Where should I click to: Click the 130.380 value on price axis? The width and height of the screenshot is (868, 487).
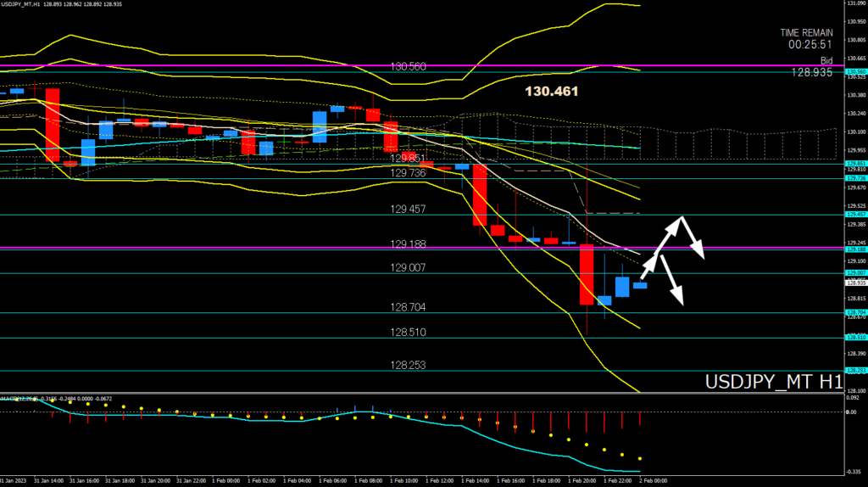[856, 95]
